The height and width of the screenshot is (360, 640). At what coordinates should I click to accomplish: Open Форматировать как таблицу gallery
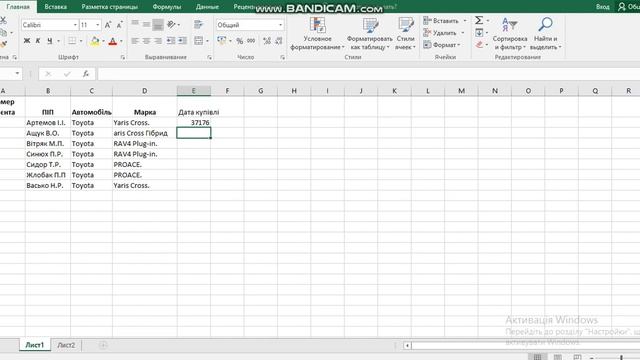coord(370,33)
